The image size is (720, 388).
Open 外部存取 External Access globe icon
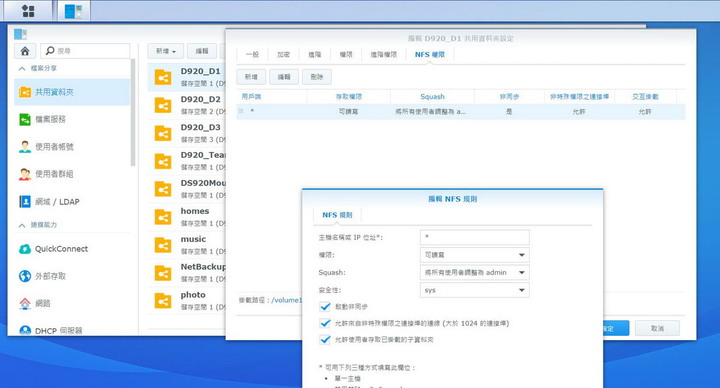tap(25, 276)
